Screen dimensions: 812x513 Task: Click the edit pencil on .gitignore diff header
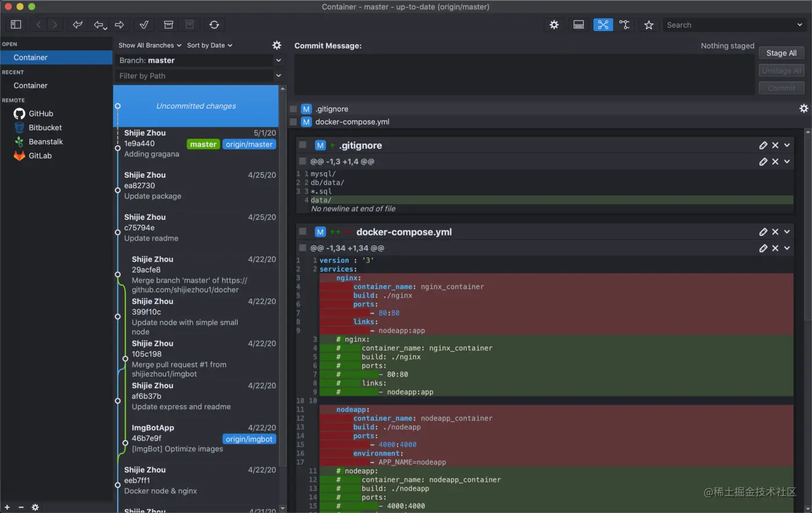click(x=763, y=145)
